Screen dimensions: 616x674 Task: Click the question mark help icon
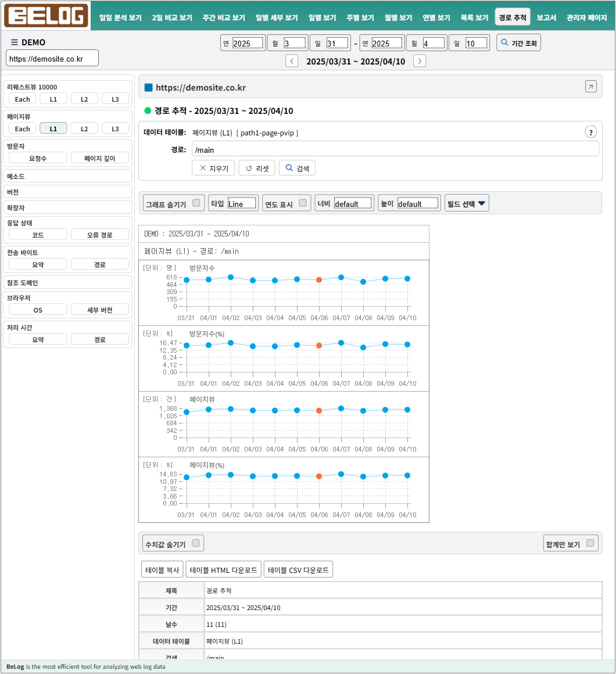[590, 132]
